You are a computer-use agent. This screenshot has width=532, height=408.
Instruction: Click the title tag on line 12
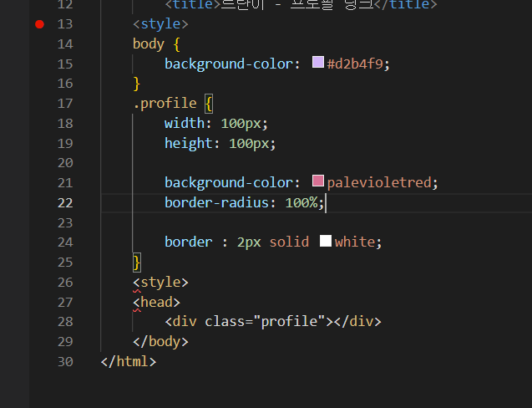pyautogui.click(x=193, y=5)
